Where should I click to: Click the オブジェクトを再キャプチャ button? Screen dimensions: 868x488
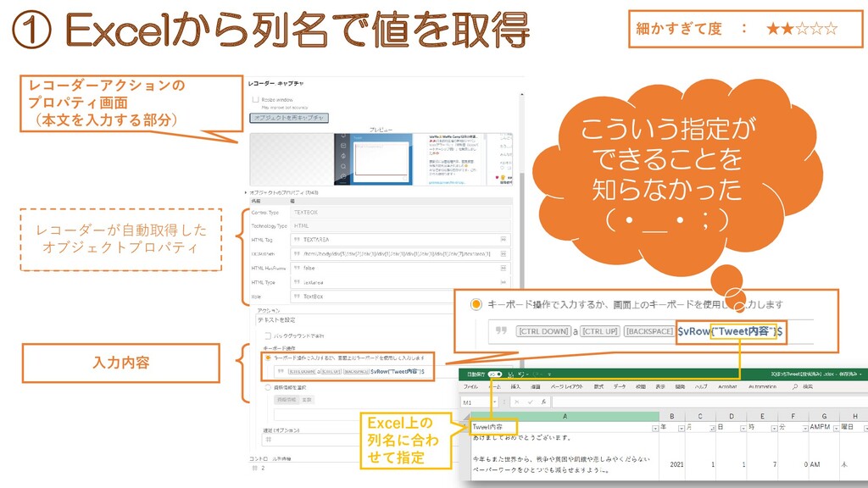pos(289,118)
